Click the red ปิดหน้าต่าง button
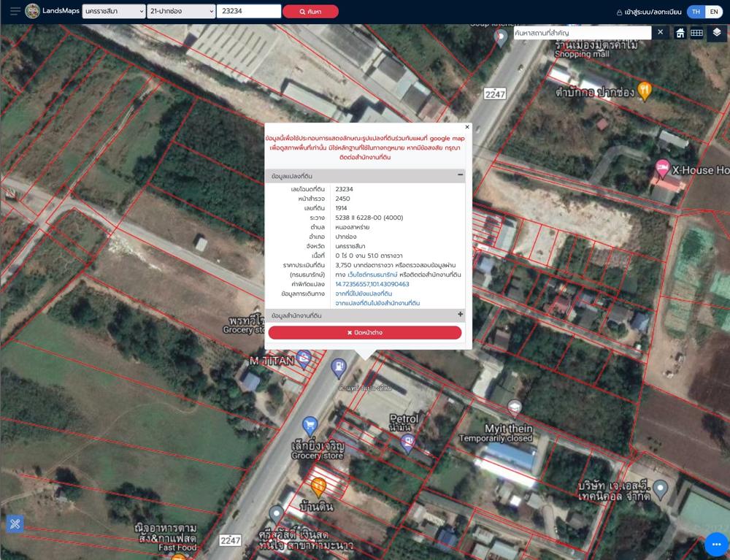 tap(365, 333)
